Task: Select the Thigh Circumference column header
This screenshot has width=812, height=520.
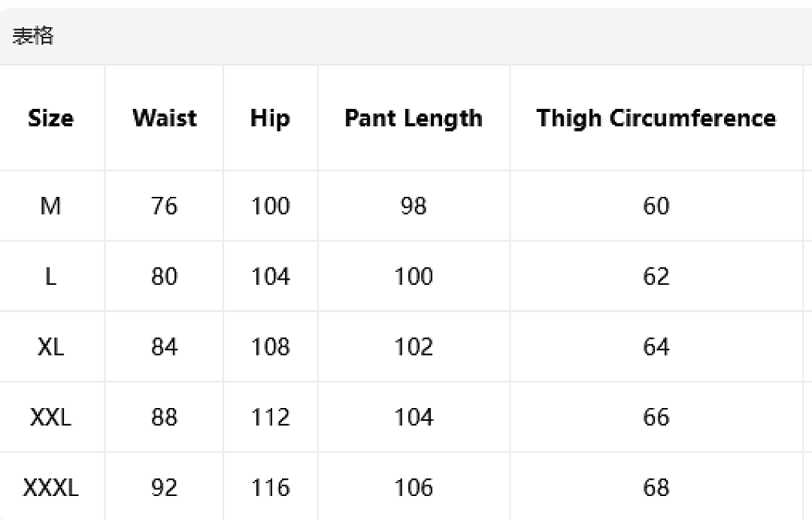Action: [656, 118]
